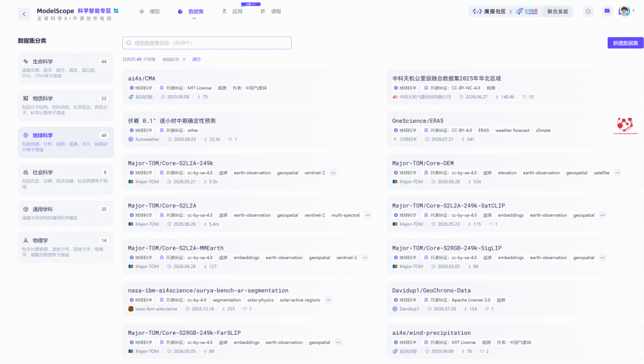Open 伏羲 0.1° 逐小时中期确定性预测 dataset
644x364 pixels.
pyautogui.click(x=171, y=121)
